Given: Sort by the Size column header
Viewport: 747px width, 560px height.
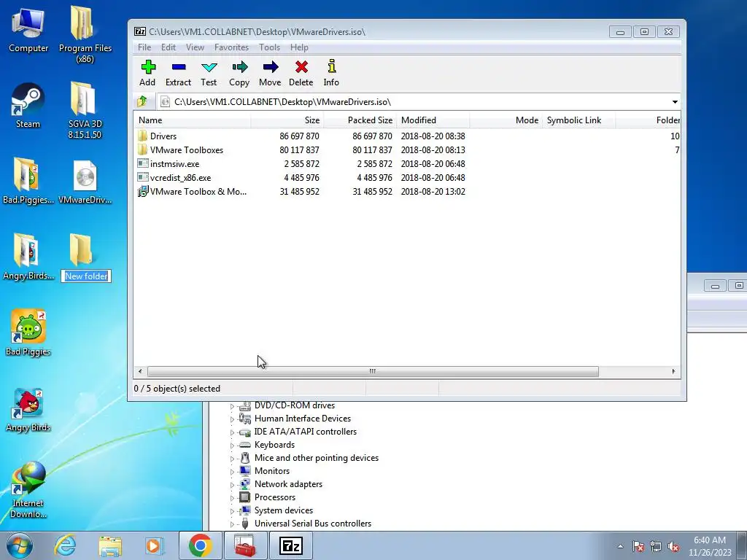Looking at the screenshot, I should point(287,120).
